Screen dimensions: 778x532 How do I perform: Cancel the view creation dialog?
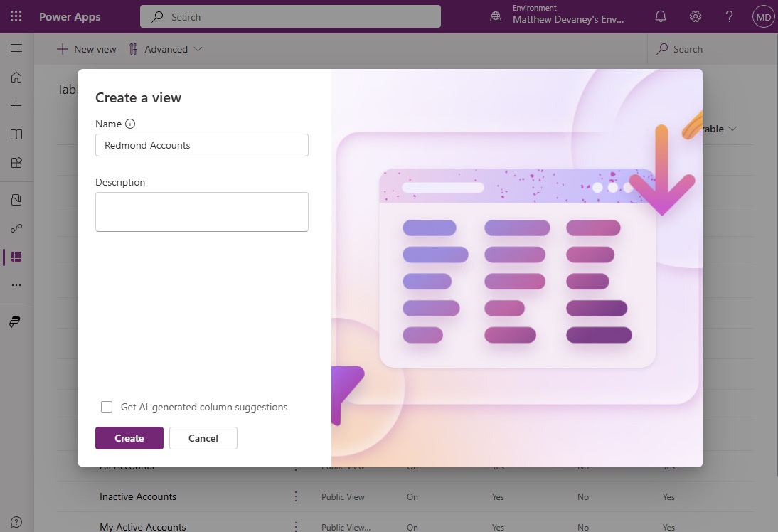[x=203, y=438]
